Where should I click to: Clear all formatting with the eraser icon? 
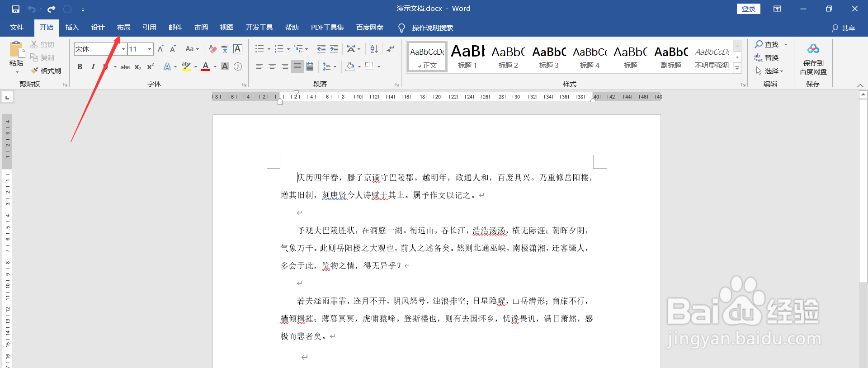coord(212,49)
